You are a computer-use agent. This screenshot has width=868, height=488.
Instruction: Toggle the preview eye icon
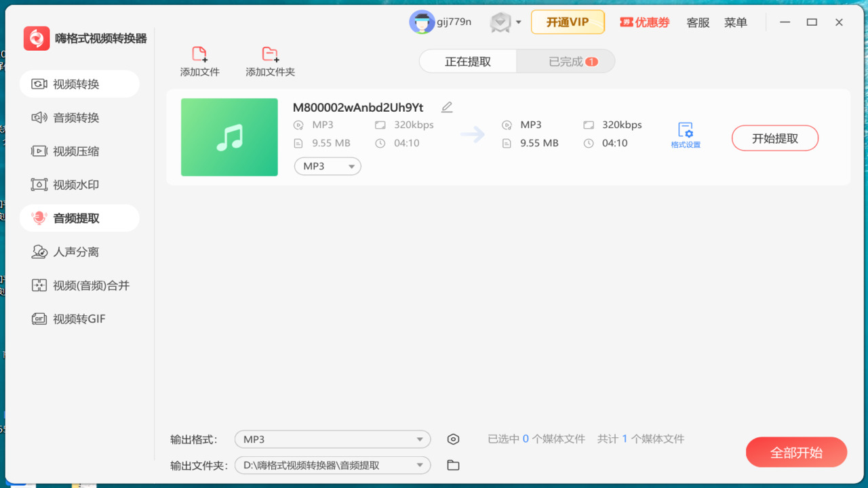coord(453,439)
